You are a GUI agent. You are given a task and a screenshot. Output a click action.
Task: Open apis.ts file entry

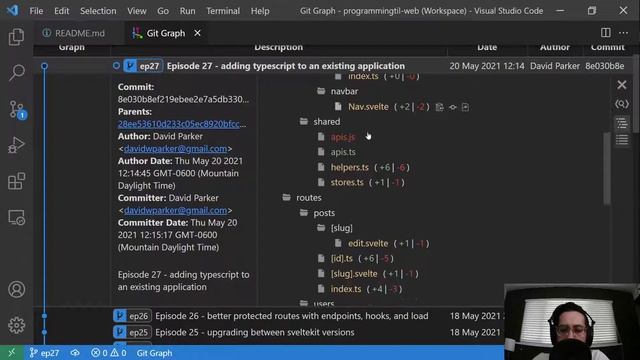tap(343, 152)
